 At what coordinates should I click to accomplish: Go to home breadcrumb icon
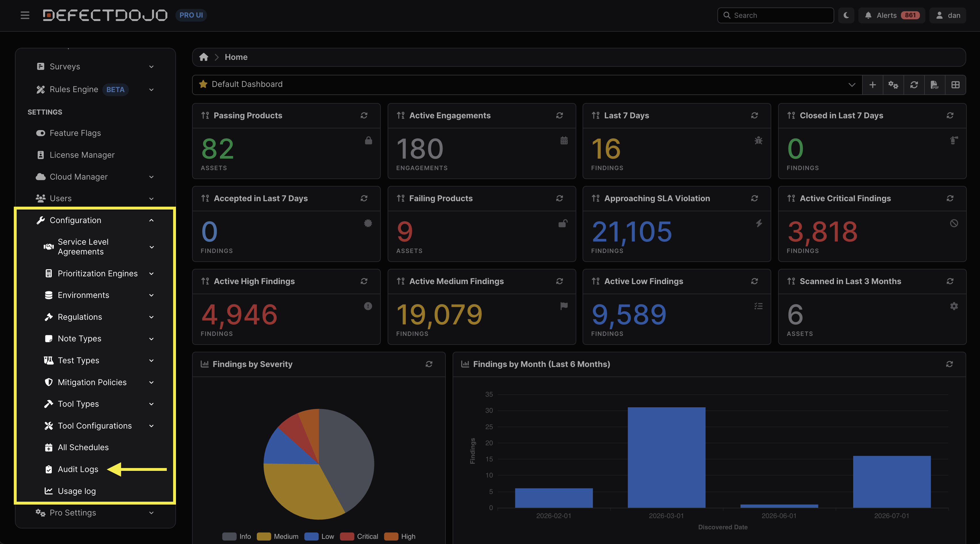tap(204, 57)
